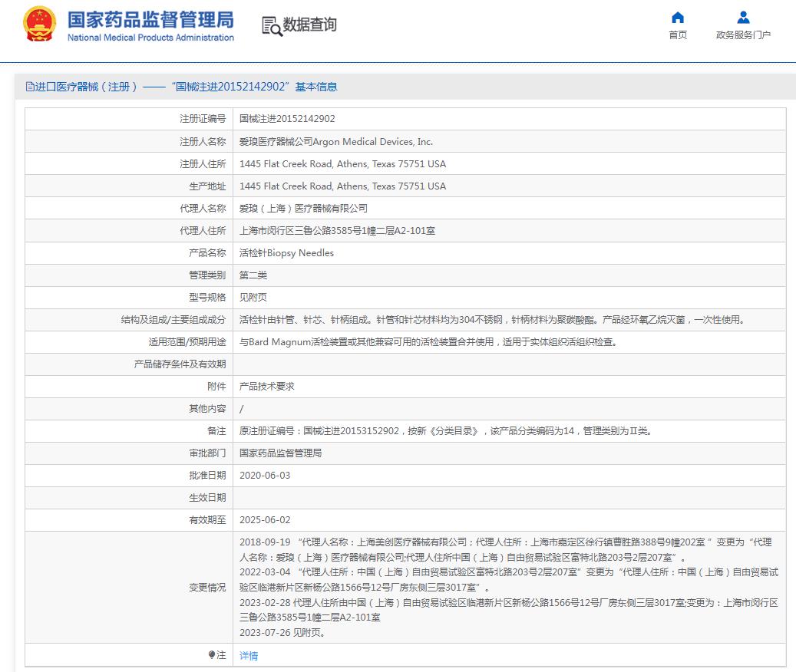Click the data query magnifier icon
The width and height of the screenshot is (796, 672).
[272, 26]
